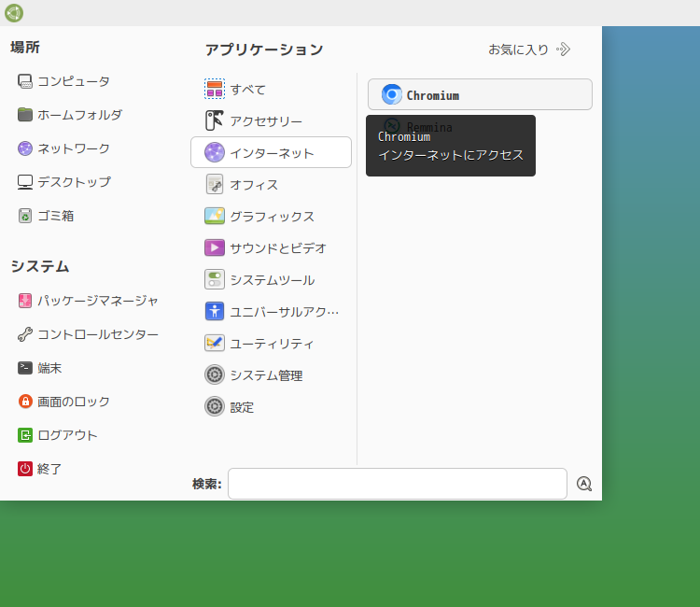The image size is (700, 607).
Task: Click the 検索 search input field
Action: coord(398,484)
